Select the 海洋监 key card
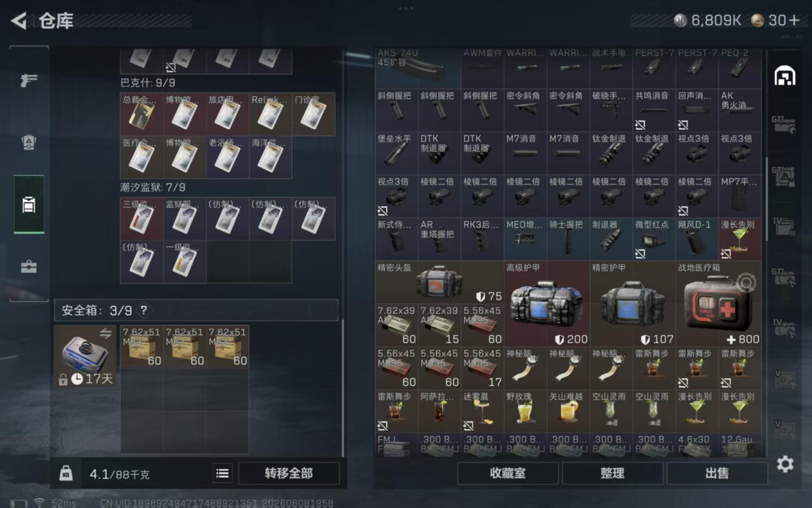The height and width of the screenshot is (508, 812). pos(270,157)
